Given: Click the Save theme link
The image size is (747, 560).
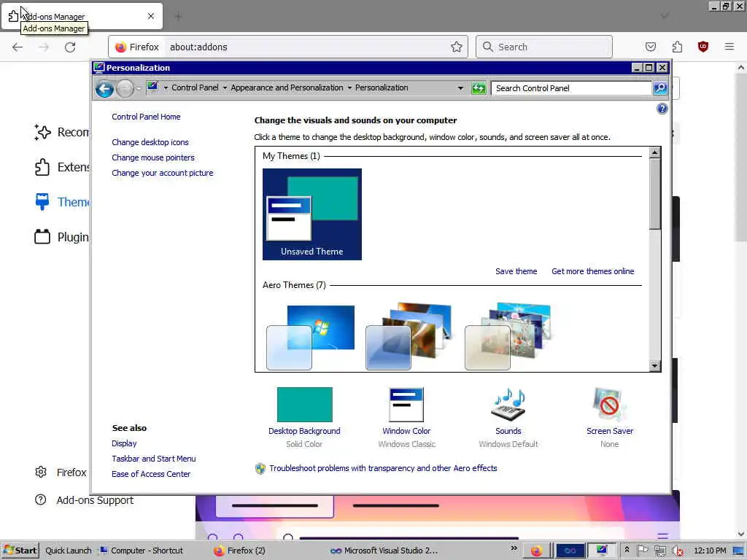Looking at the screenshot, I should 516,271.
